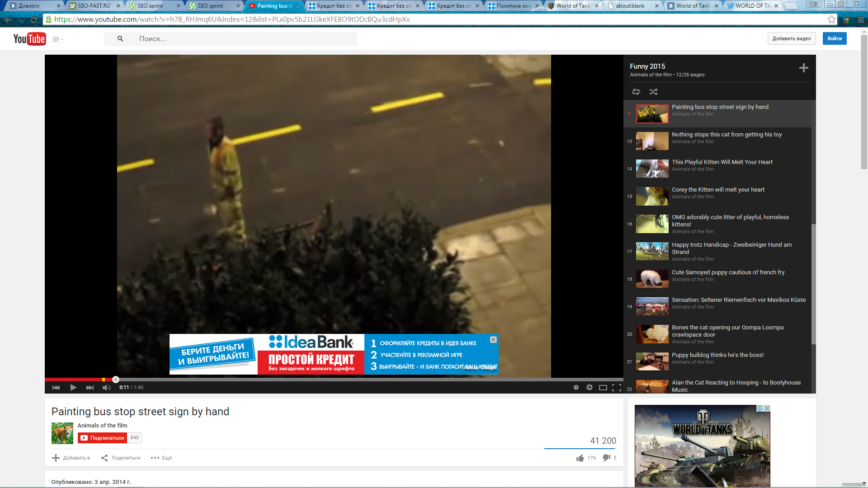The height and width of the screenshot is (488, 868).
Task: Open the Chrome menu
Action: click(x=861, y=19)
